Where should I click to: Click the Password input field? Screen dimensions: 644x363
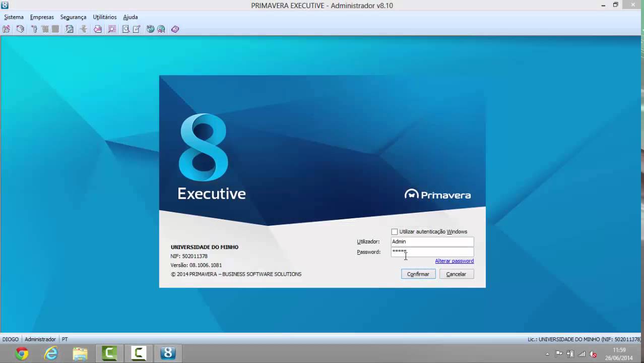pyautogui.click(x=432, y=252)
